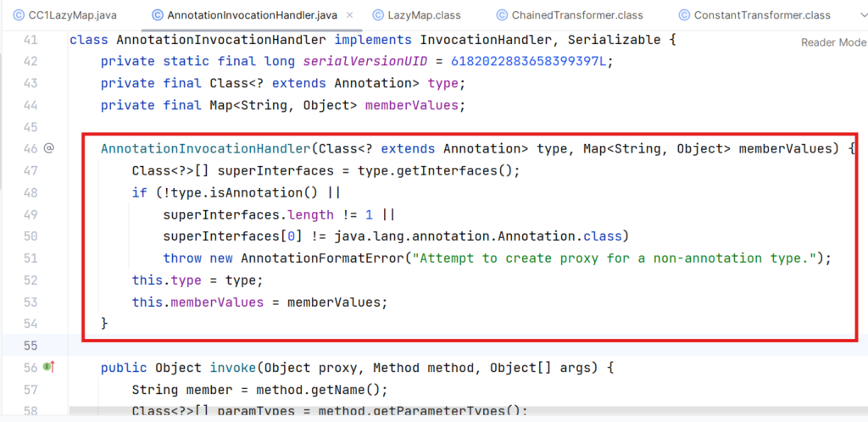Click the LazyMap.class tab file icon
This screenshot has height=422, width=868.
click(x=379, y=15)
